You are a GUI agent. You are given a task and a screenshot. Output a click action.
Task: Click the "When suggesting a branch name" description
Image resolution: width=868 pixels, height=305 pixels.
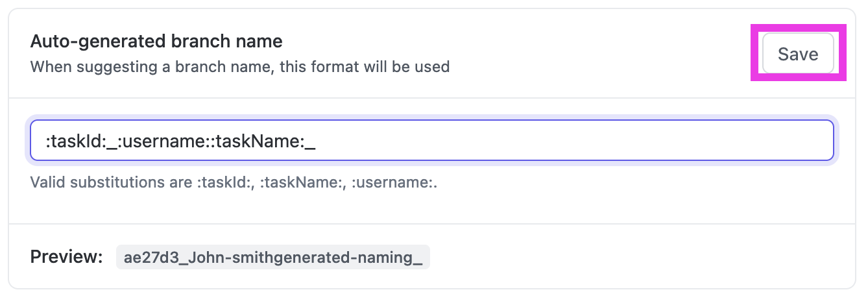[240, 66]
